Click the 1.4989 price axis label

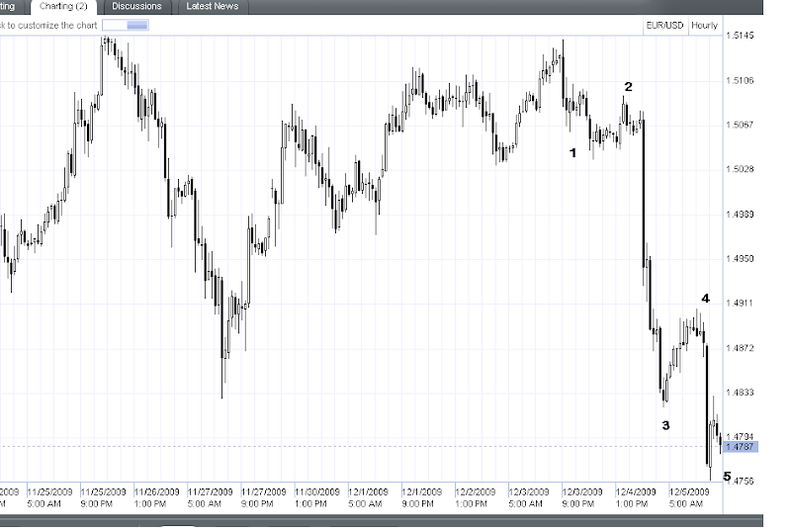point(740,215)
